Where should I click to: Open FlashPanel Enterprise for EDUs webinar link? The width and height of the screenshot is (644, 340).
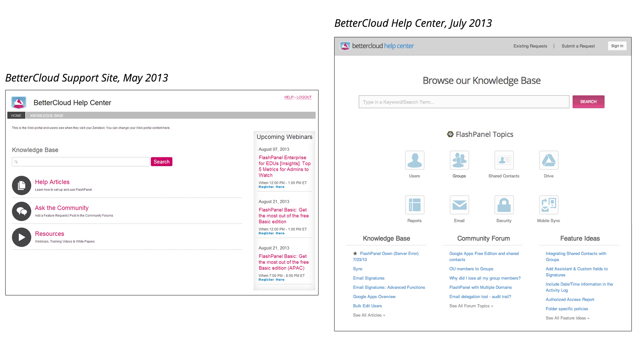pyautogui.click(x=284, y=166)
